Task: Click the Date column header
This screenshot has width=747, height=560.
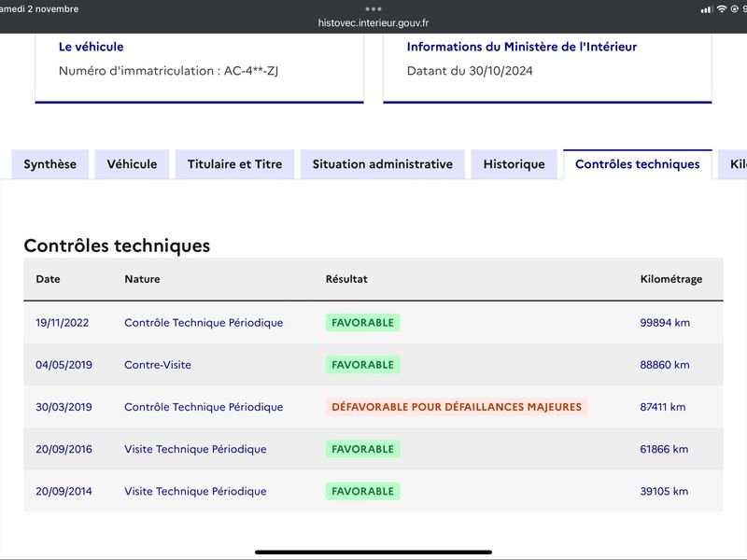Action: 49,279
